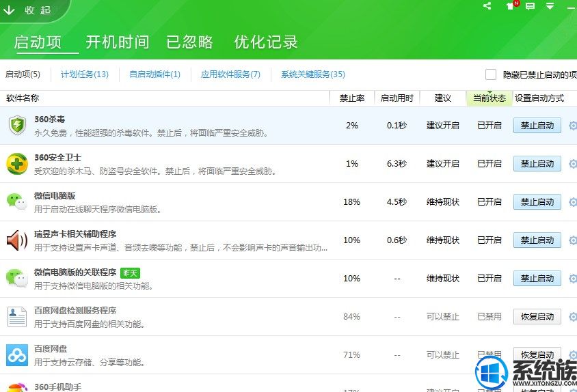
Task: Click 用于支持云存储、分享等功能 description
Action: [90, 363]
